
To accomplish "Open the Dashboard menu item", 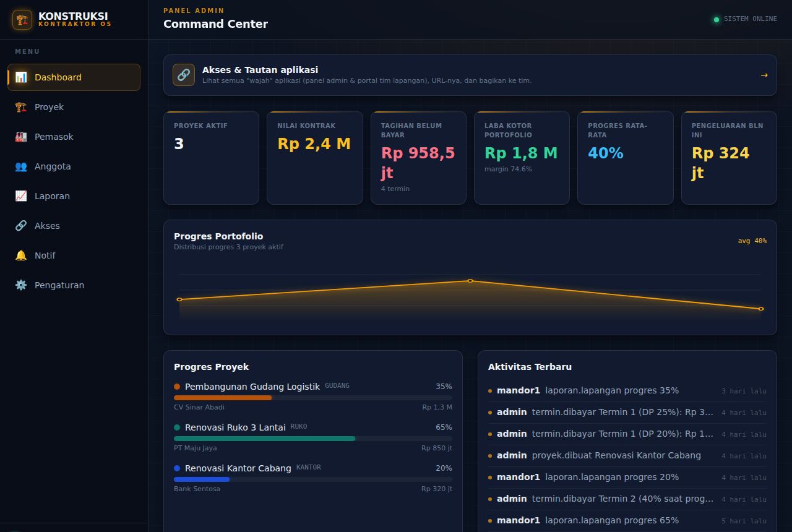I will pos(74,77).
